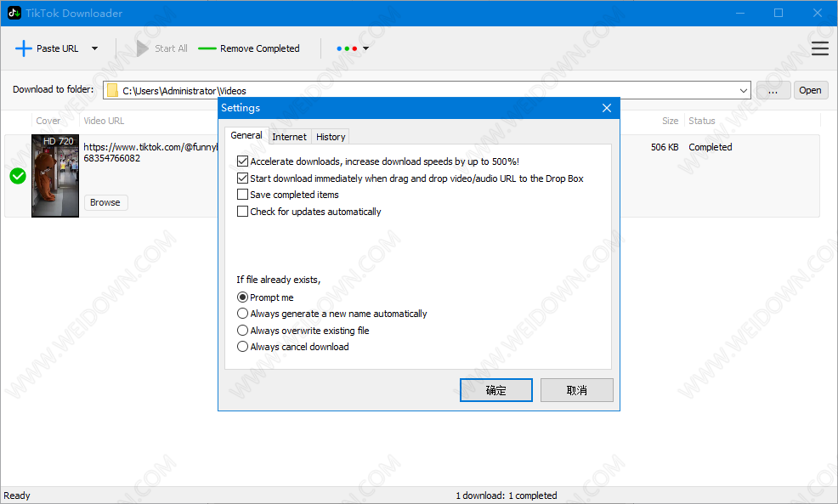The image size is (838, 504).
Task: Switch to the General tab
Action: coord(246,136)
